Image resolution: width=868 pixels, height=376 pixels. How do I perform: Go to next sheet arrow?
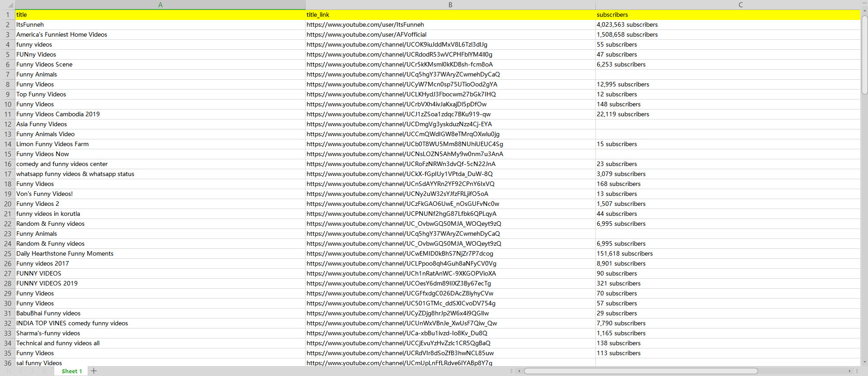[32, 371]
